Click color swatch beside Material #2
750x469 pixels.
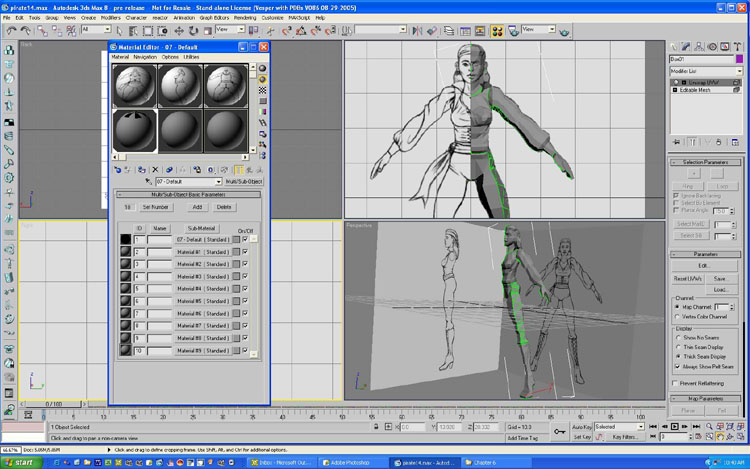[x=236, y=264]
